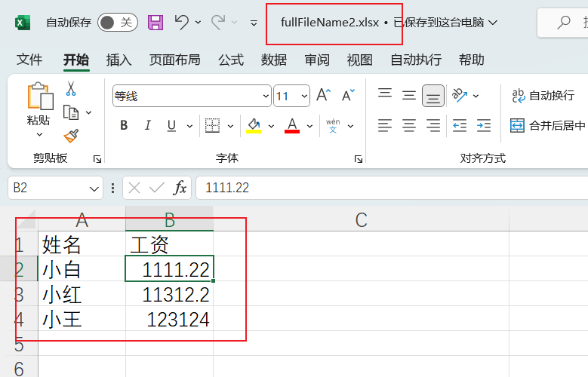The width and height of the screenshot is (588, 377).
Task: Click 自动换行 wrap text button
Action: (543, 96)
